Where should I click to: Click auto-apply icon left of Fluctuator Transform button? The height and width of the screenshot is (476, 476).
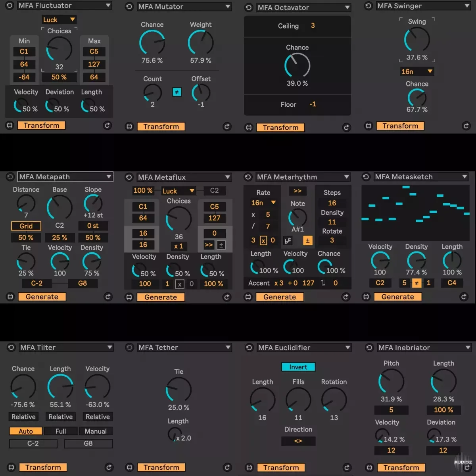tap(10, 125)
